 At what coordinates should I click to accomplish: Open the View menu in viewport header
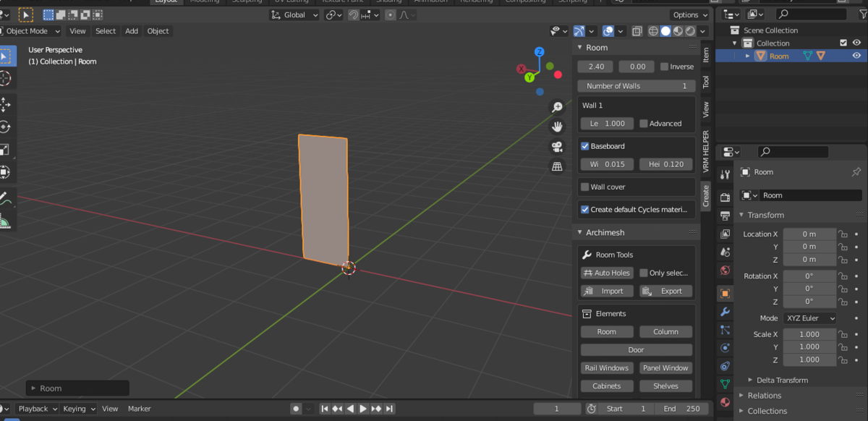point(77,31)
